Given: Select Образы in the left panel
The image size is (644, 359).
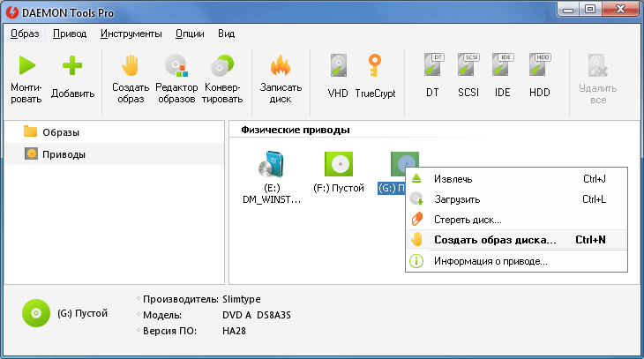Looking at the screenshot, I should [62, 131].
